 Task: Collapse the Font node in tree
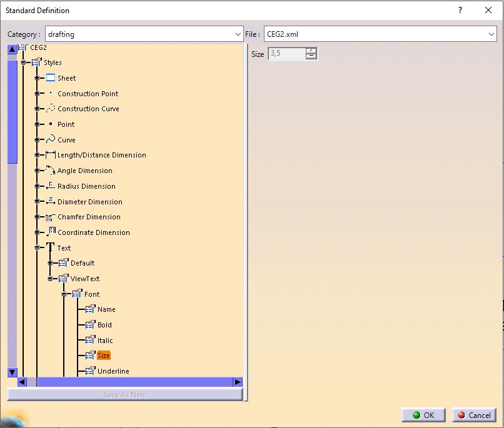pyautogui.click(x=64, y=294)
